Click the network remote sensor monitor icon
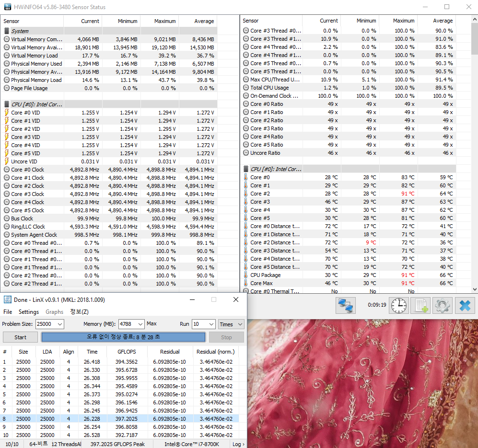The image size is (478, 448). click(x=345, y=305)
